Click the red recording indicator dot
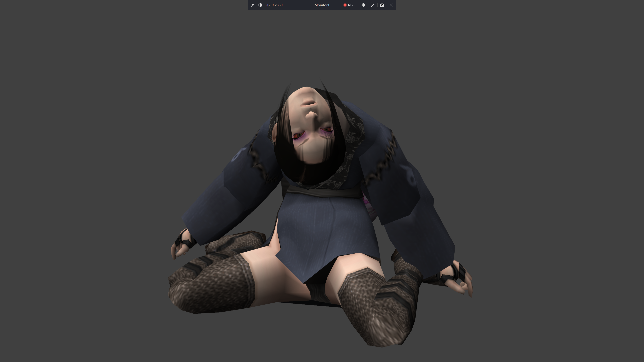 345,5
